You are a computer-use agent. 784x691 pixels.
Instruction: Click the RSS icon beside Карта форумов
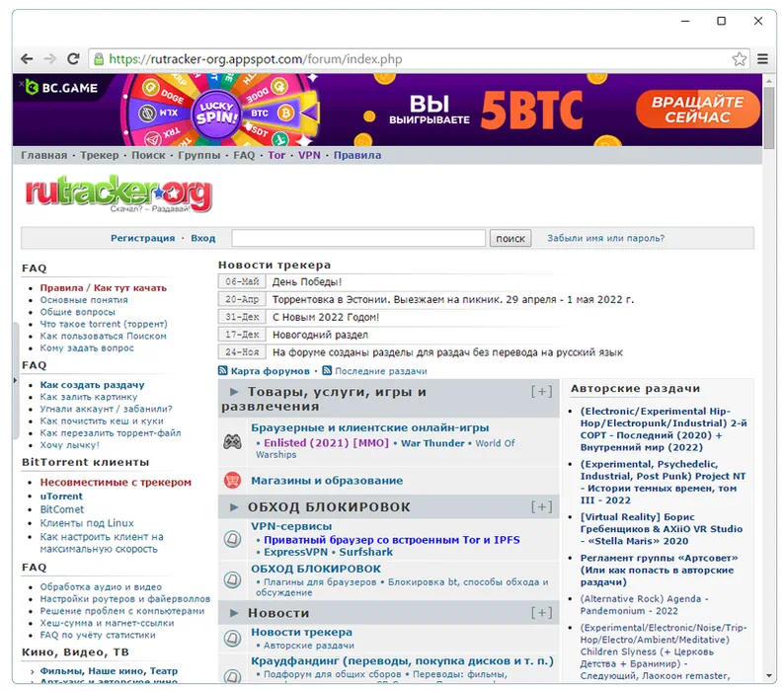pyautogui.click(x=223, y=371)
